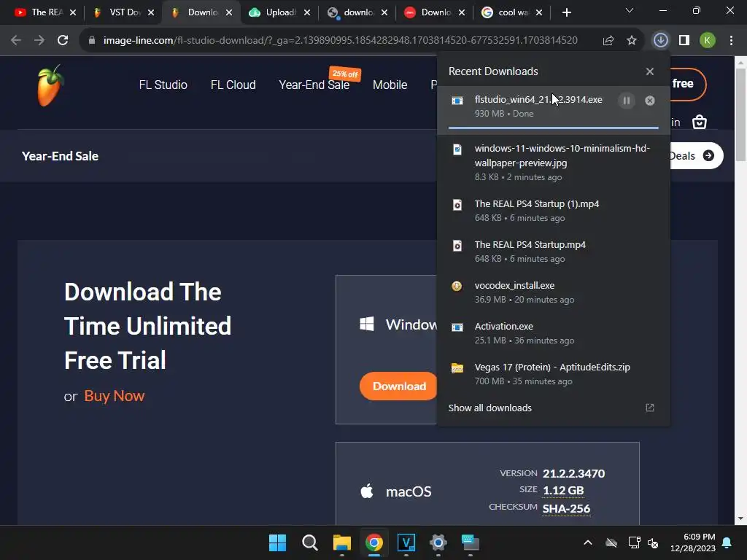Click macOS size 1.12 GB
This screenshot has height=560, width=747.
tap(563, 491)
